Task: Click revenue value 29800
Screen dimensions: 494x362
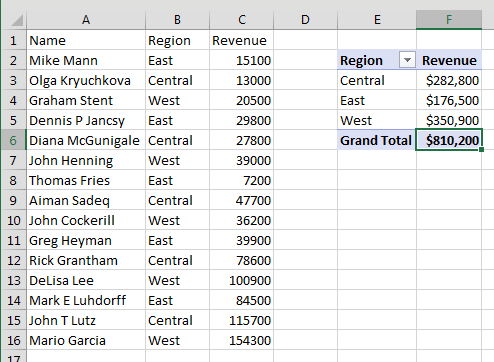Action: click(x=242, y=120)
